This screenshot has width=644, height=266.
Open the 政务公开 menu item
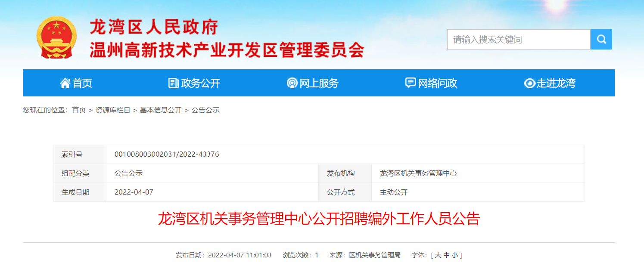tap(200, 83)
